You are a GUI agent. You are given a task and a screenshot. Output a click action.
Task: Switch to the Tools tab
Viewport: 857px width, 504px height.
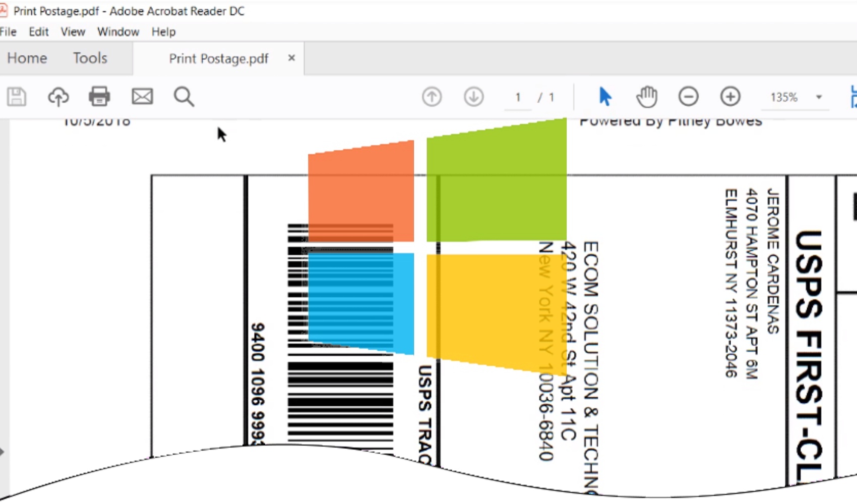(x=90, y=58)
